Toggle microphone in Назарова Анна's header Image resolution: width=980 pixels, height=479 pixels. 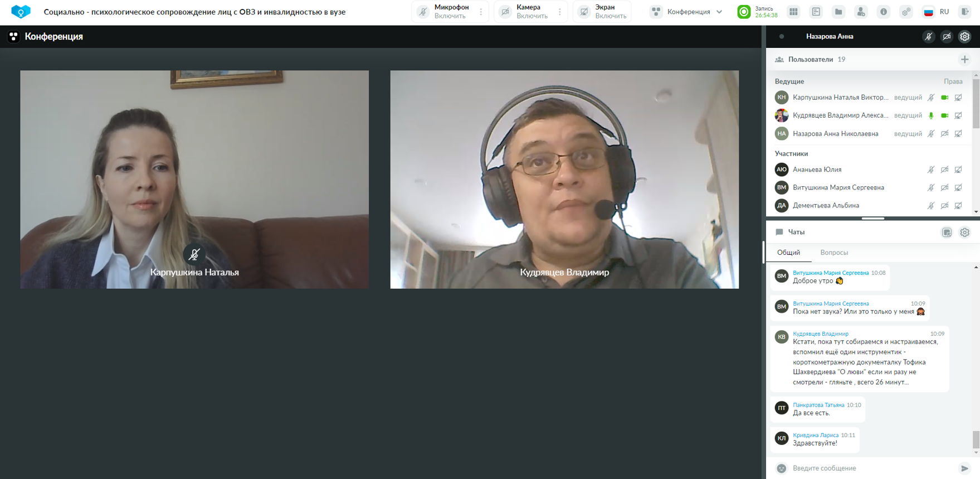coord(928,37)
